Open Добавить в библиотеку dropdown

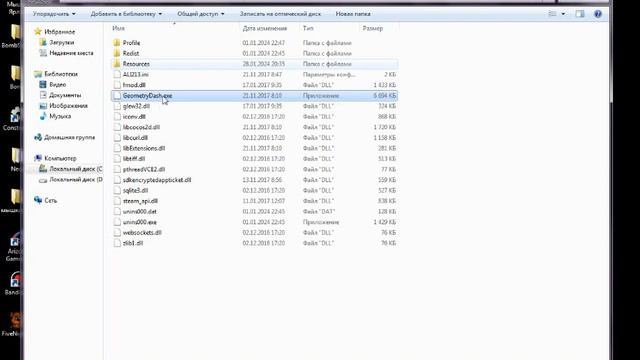pyautogui.click(x=126, y=14)
